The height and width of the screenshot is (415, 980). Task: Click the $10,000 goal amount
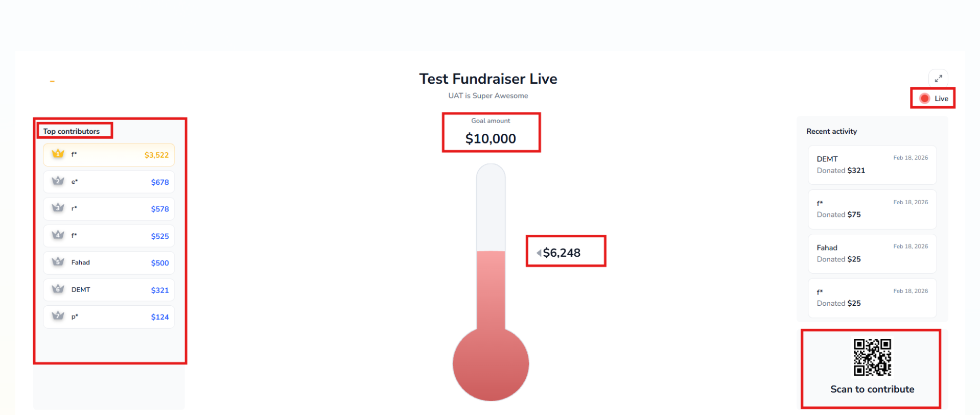(491, 139)
